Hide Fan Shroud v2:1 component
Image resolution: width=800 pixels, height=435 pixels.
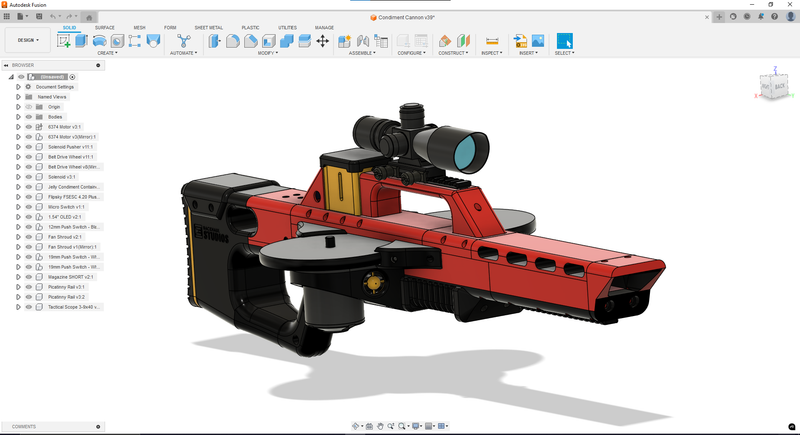point(29,237)
